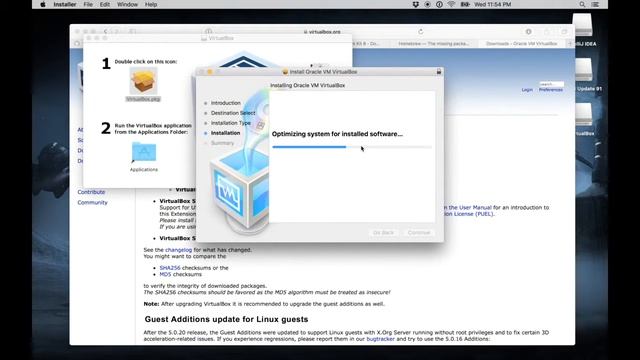The width and height of the screenshot is (640, 360).
Task: Click the VirtualBox.pkg package icon
Action: coord(143,81)
